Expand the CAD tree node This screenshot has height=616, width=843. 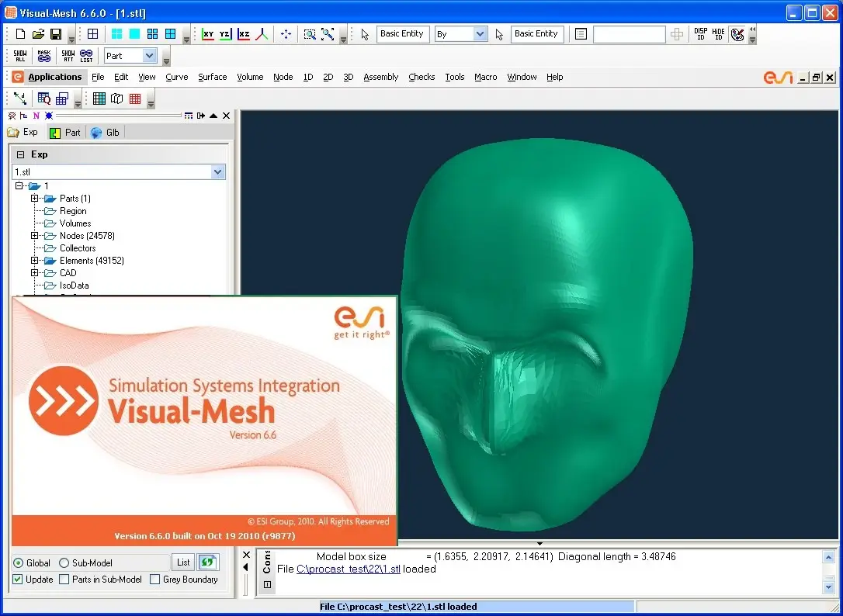(34, 272)
